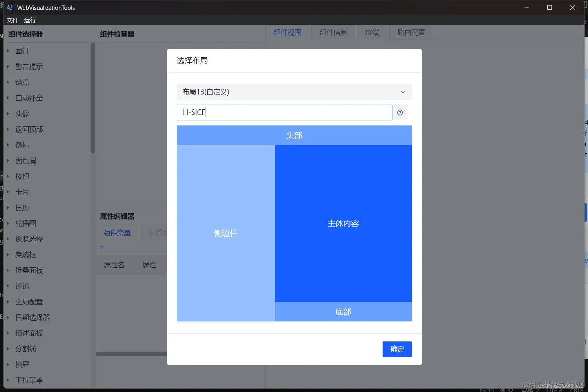588x392 pixels.
Task: Select the 全局配置 component entry
Action: (x=29, y=302)
